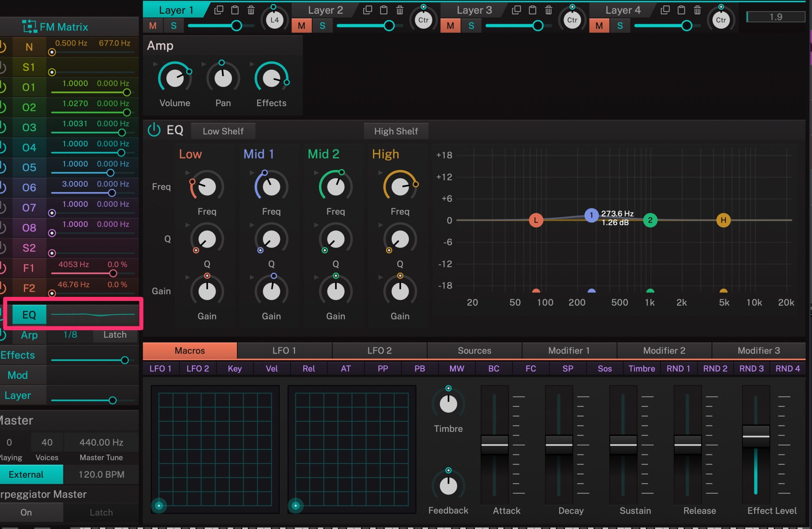The height and width of the screenshot is (529, 812).
Task: Toggle the O1 operator power button
Action: pos(3,87)
